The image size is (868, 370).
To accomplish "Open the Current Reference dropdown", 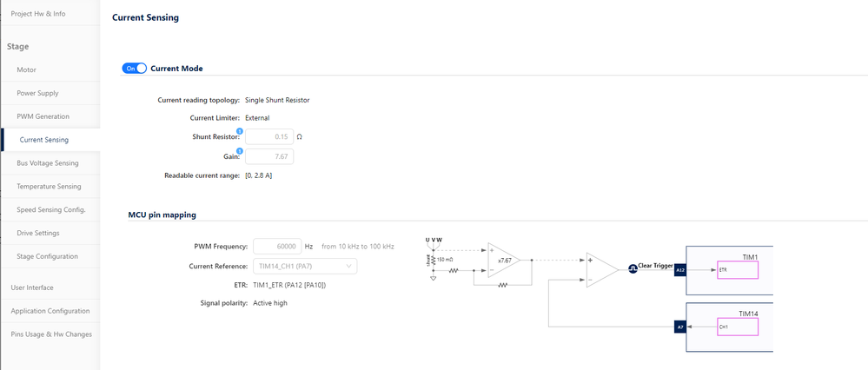I will [304, 266].
